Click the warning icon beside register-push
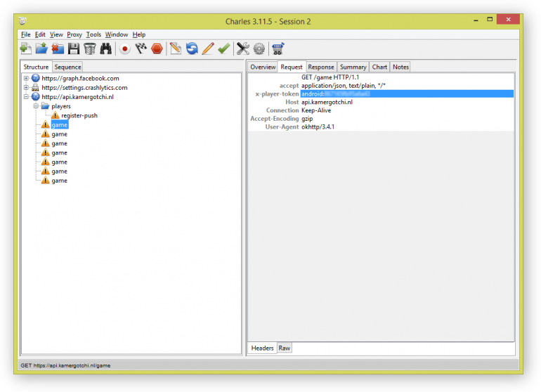This screenshot has width=541, height=392. (56, 115)
